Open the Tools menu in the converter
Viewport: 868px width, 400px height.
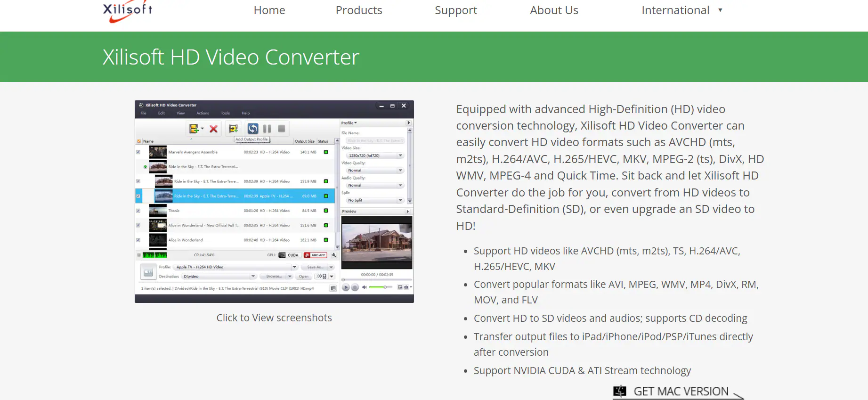click(226, 113)
